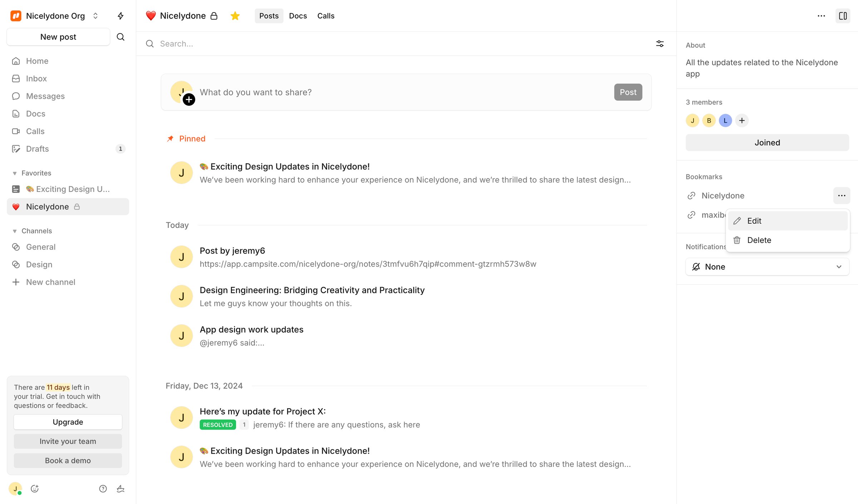Open Inbox from the sidebar

click(x=68, y=79)
